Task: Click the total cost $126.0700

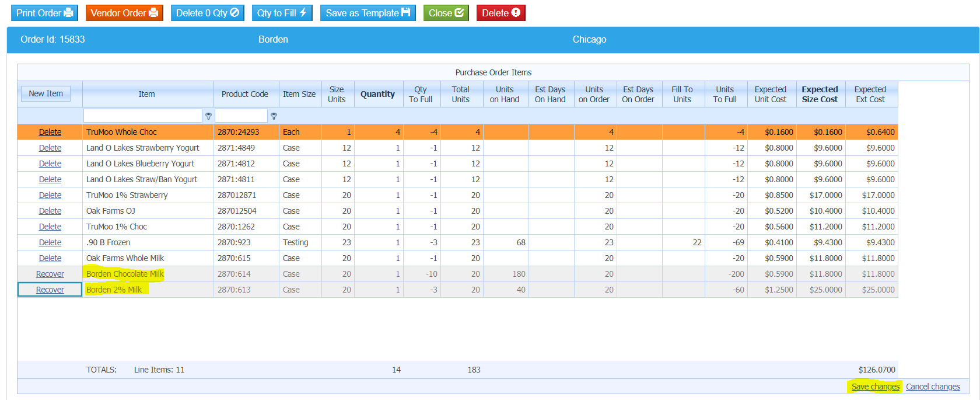Action: tap(877, 370)
